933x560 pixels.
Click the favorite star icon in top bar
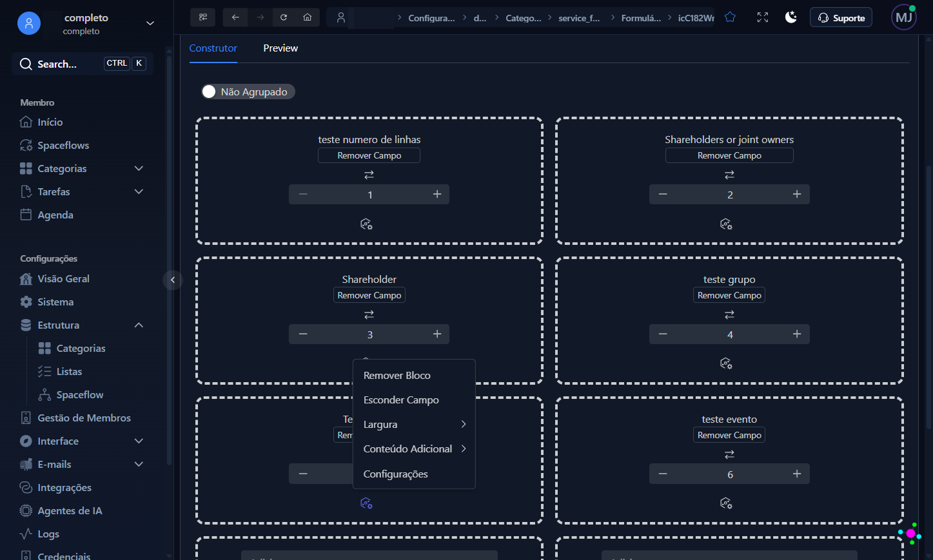pyautogui.click(x=730, y=17)
